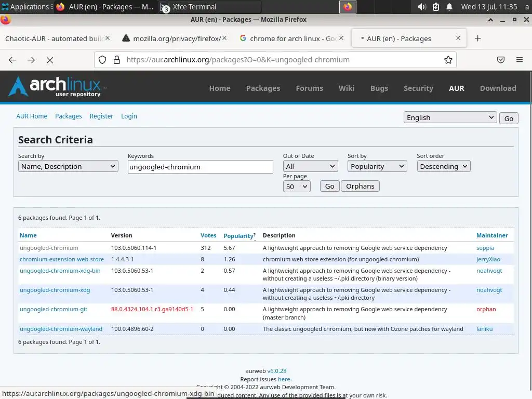Open the chromium-extension-web-store package
The image size is (532, 399).
62,259
